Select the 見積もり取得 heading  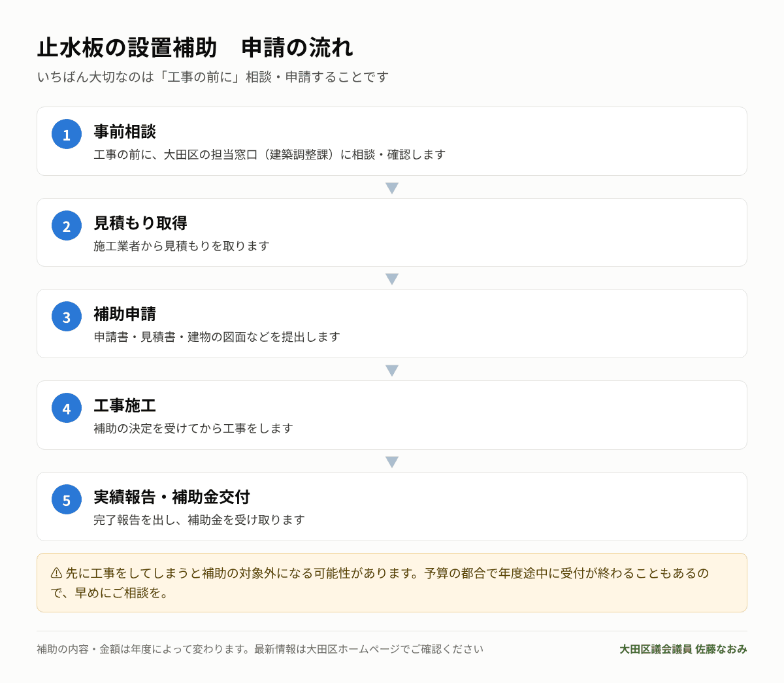pyautogui.click(x=140, y=223)
